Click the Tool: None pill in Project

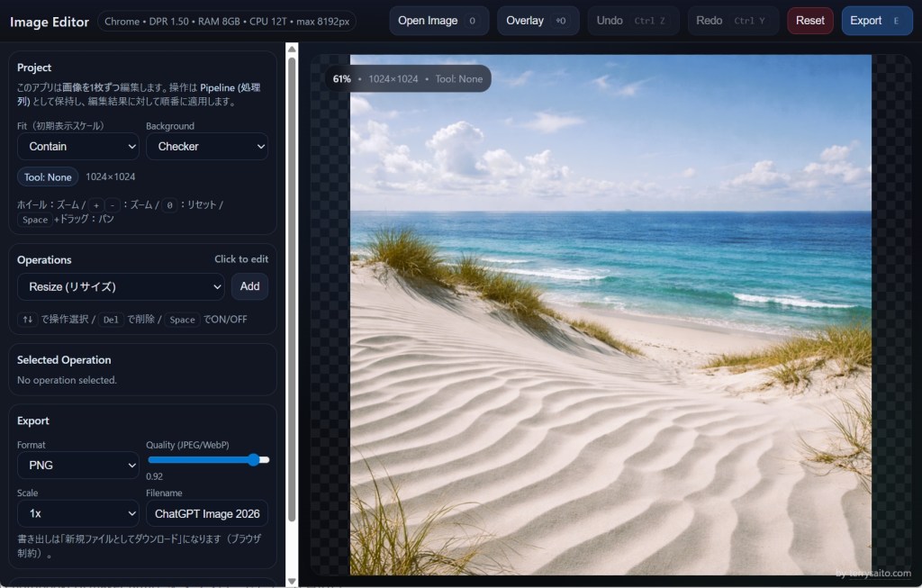point(48,177)
